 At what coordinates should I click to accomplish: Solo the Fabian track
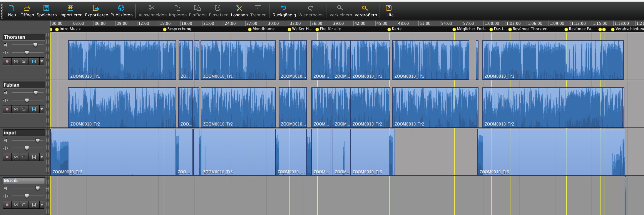pos(24,109)
